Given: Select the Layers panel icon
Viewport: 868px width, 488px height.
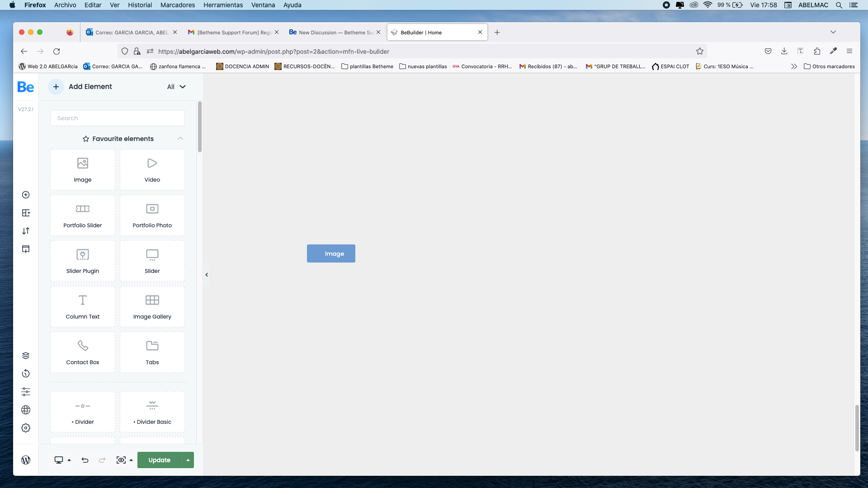Looking at the screenshot, I should tap(26, 355).
